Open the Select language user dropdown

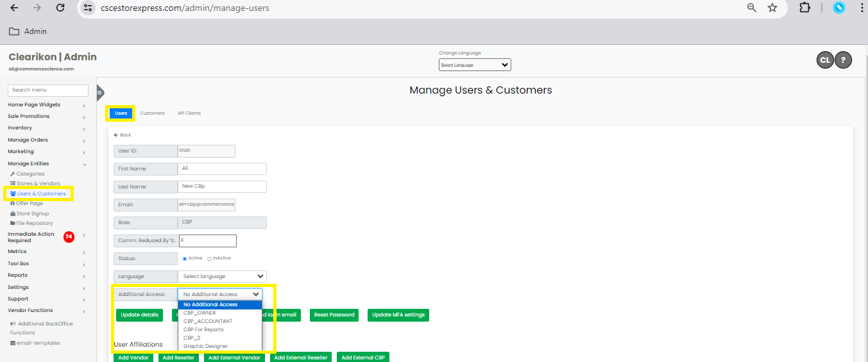[222, 276]
